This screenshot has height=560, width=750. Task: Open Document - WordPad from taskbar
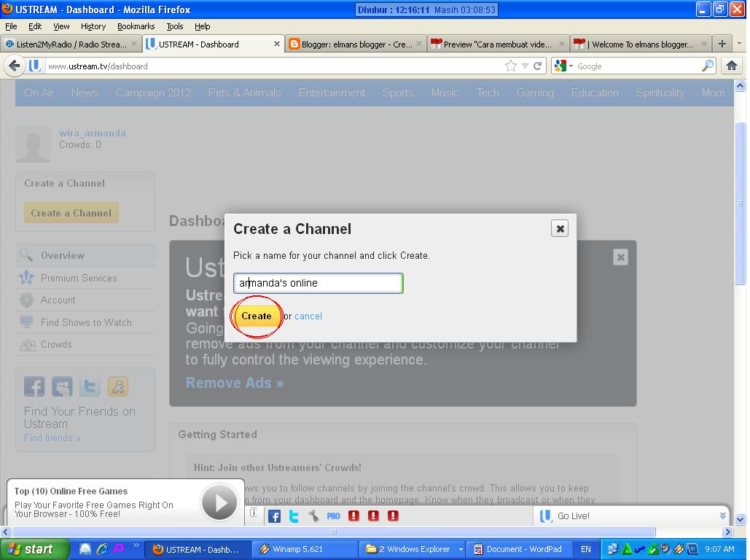pos(518,549)
